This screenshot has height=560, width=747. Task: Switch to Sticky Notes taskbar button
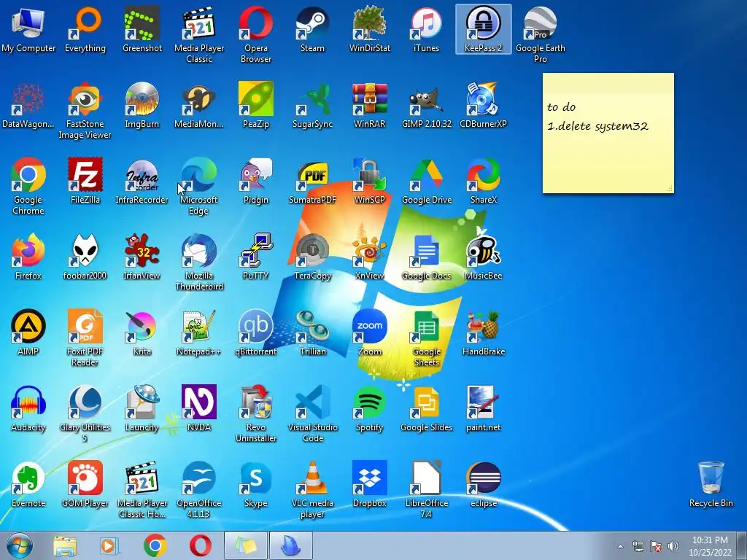pos(245,545)
